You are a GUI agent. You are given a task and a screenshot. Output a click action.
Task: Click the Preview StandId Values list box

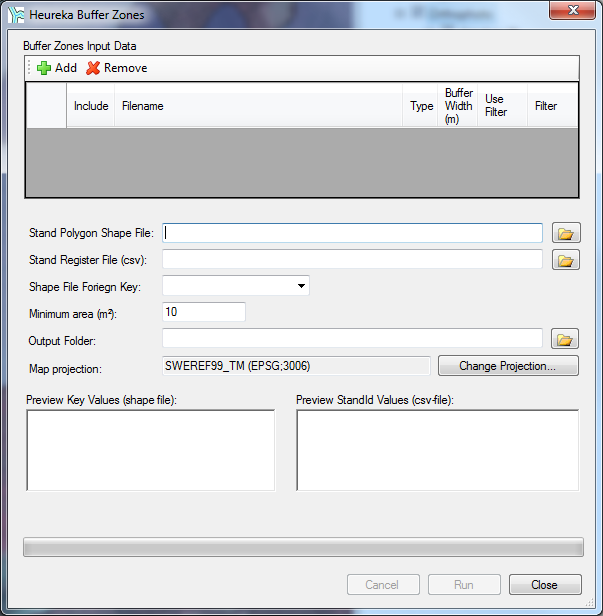438,450
